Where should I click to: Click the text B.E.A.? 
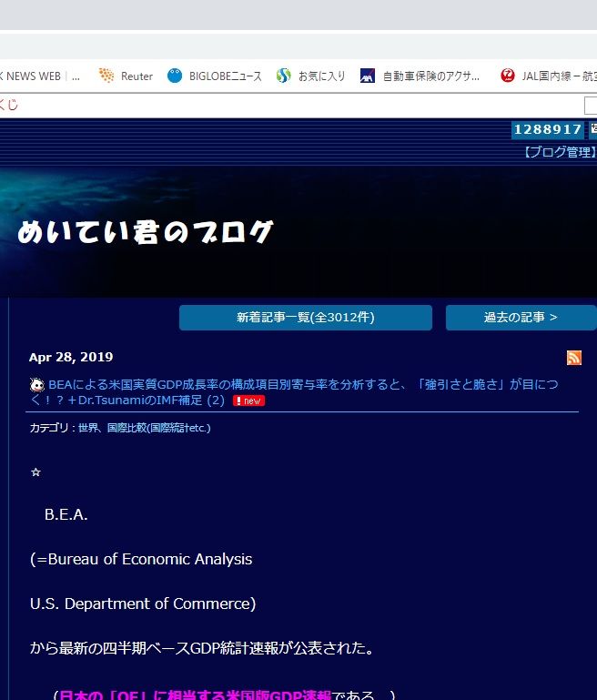66,514
